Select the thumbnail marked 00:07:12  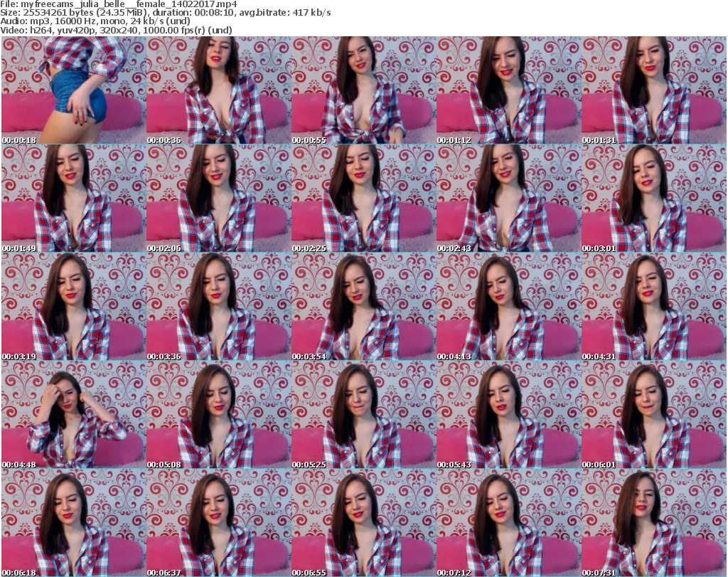508,523
